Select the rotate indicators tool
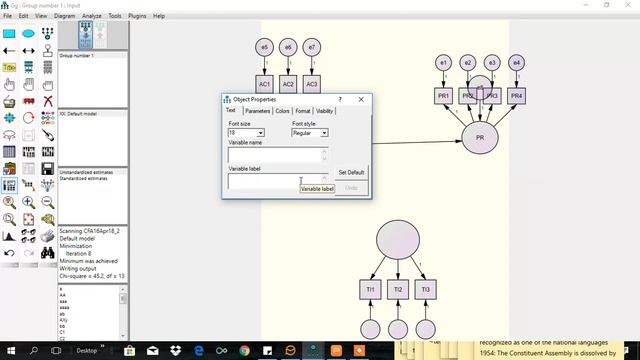The width and height of the screenshot is (640, 360). click(28, 118)
